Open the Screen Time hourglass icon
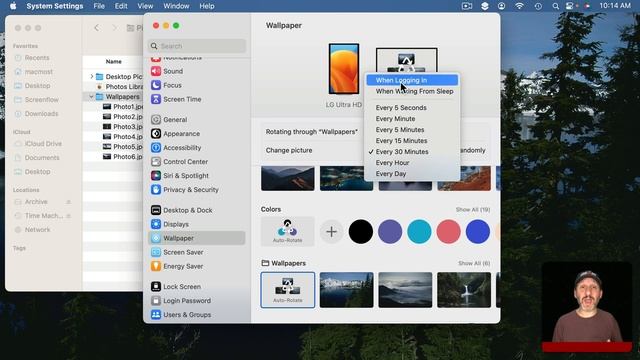640x360 pixels. [156, 99]
